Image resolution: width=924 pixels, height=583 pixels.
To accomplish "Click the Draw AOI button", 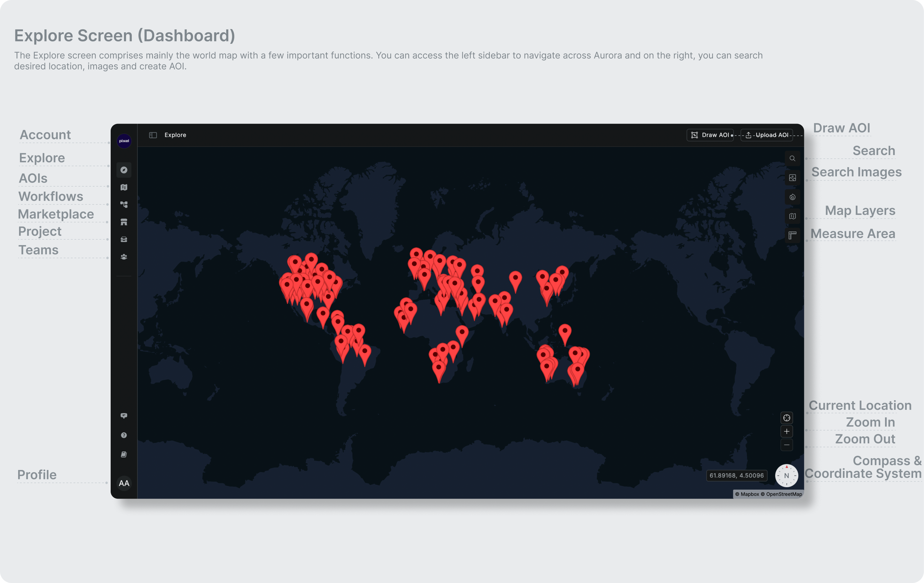I will point(710,135).
